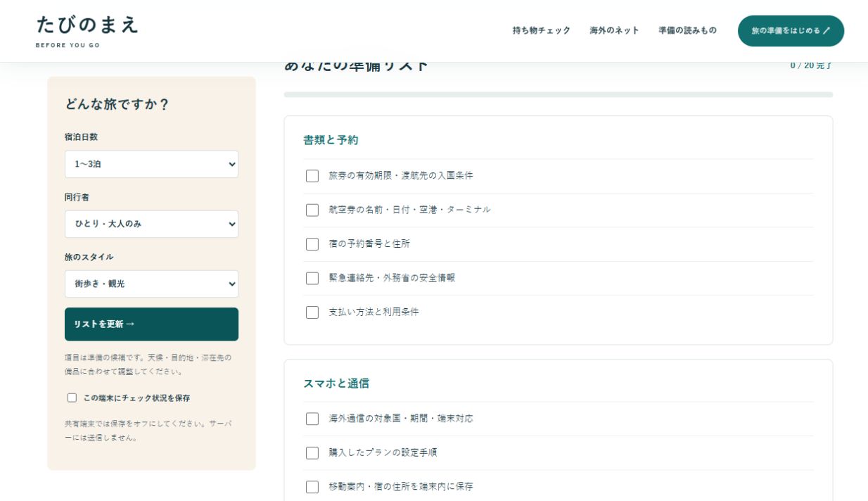This screenshot has height=501, width=868.
Task: Tick the 航空券の名前・日付・空港・ターミナル checkbox
Action: click(312, 210)
